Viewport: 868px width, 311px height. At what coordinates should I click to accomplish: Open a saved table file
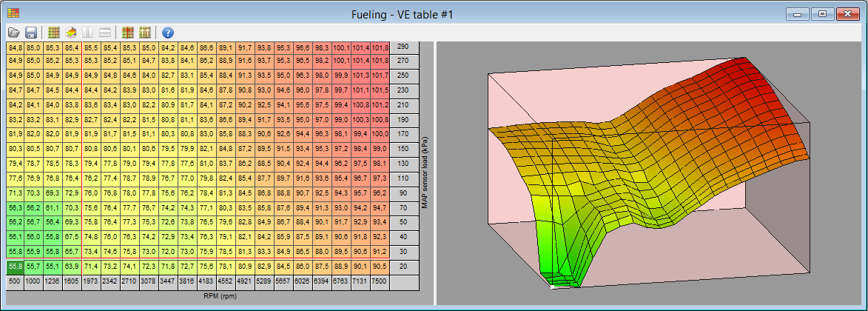[x=13, y=33]
